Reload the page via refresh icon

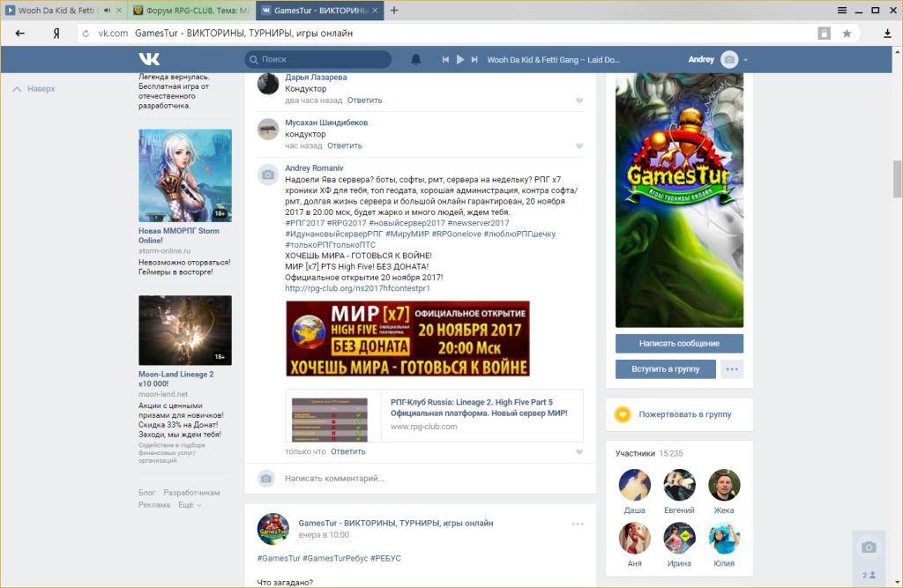pyautogui.click(x=86, y=33)
